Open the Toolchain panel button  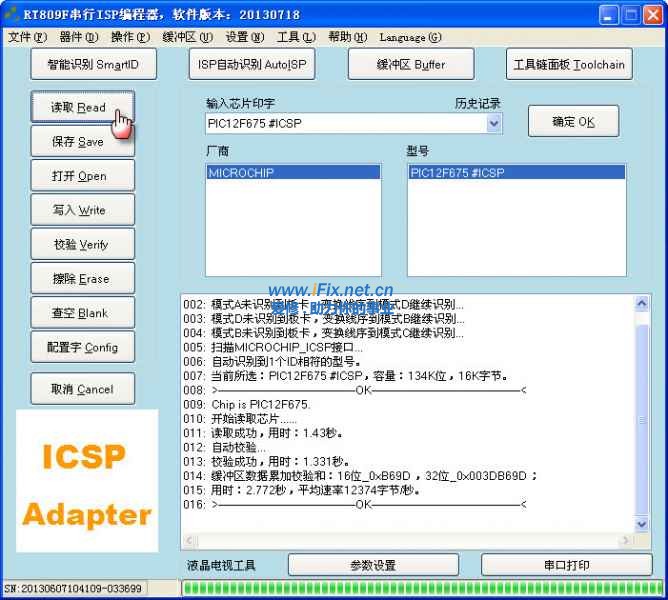click(x=569, y=65)
